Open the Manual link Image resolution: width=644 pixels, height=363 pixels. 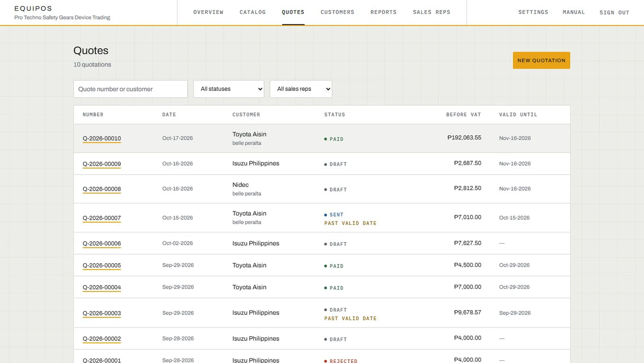(x=574, y=12)
